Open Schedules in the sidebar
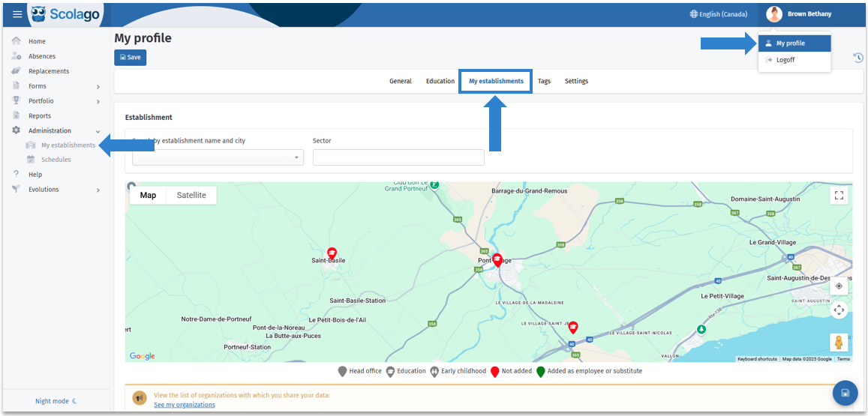Image resolution: width=868 pixels, height=416 pixels. point(56,160)
